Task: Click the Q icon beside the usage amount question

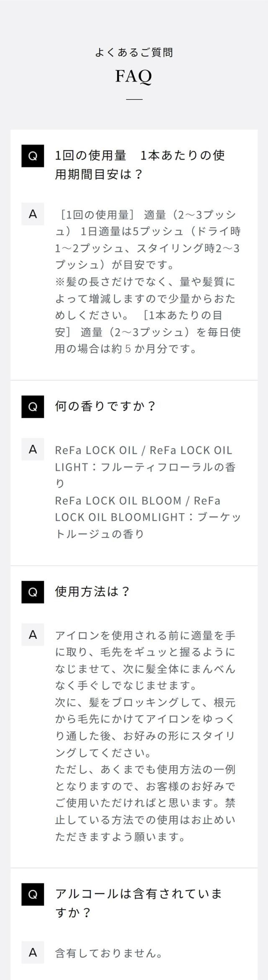Action: (33, 156)
